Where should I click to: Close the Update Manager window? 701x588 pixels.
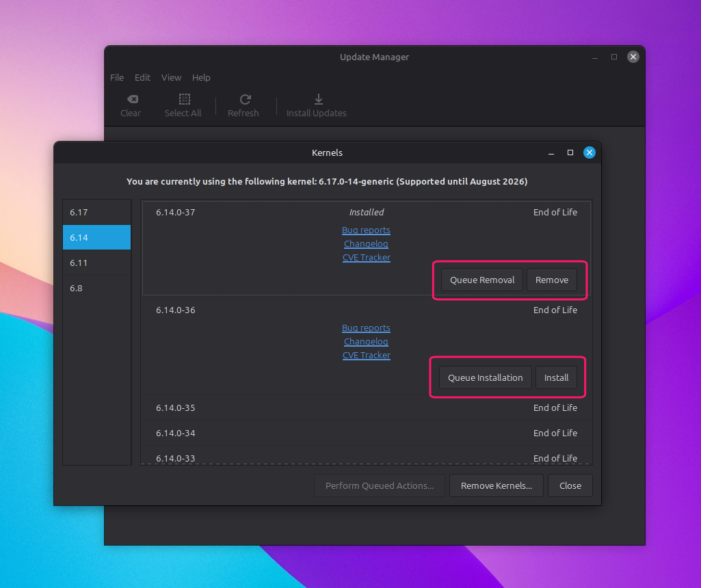pyautogui.click(x=633, y=57)
